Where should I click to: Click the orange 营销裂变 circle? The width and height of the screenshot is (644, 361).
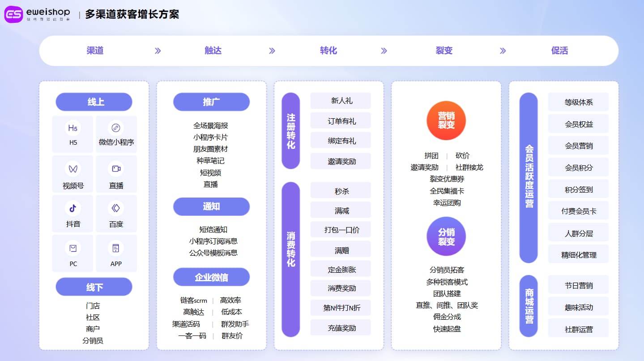pos(446,121)
